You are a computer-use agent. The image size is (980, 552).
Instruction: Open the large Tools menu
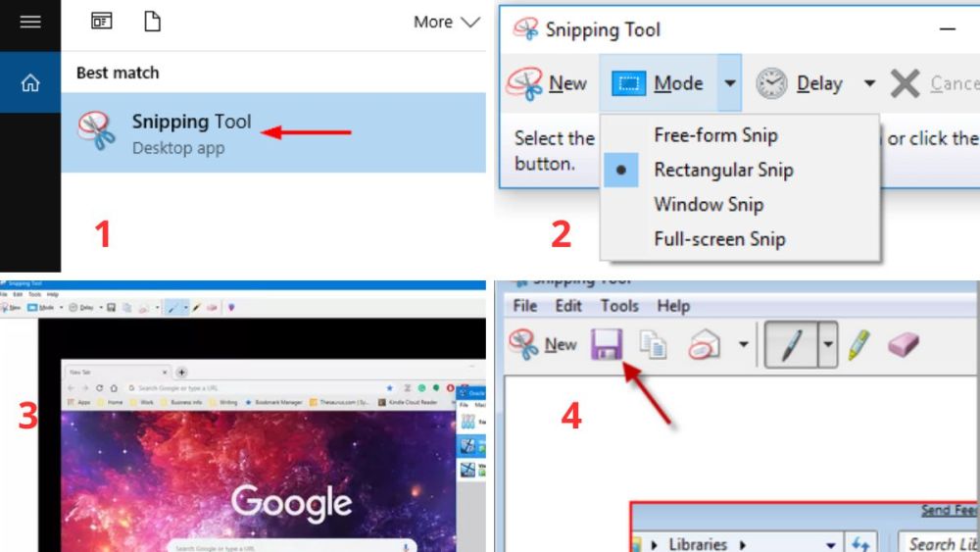click(619, 306)
